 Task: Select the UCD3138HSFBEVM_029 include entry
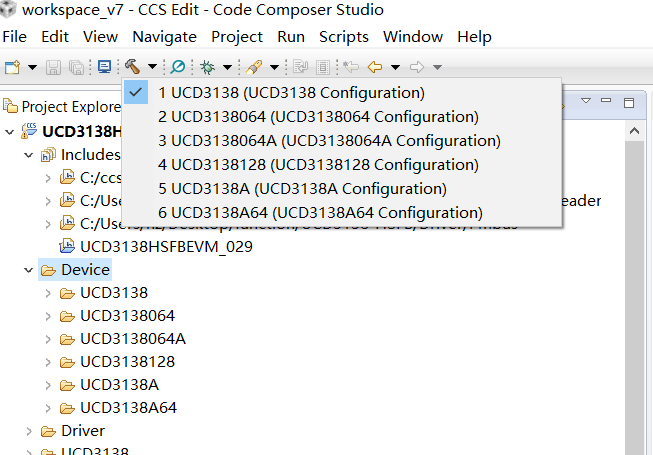(x=166, y=246)
